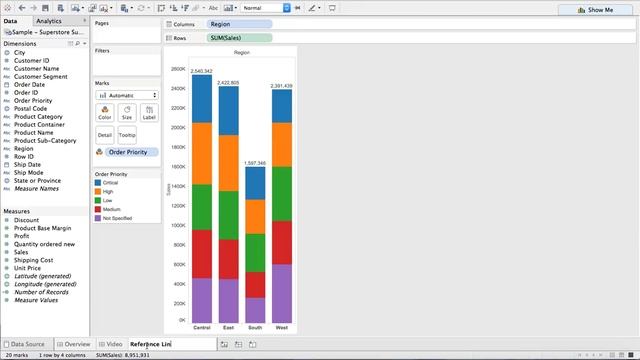
Task: Click the new dashboard icon beside sheet tabs
Action: point(238,344)
